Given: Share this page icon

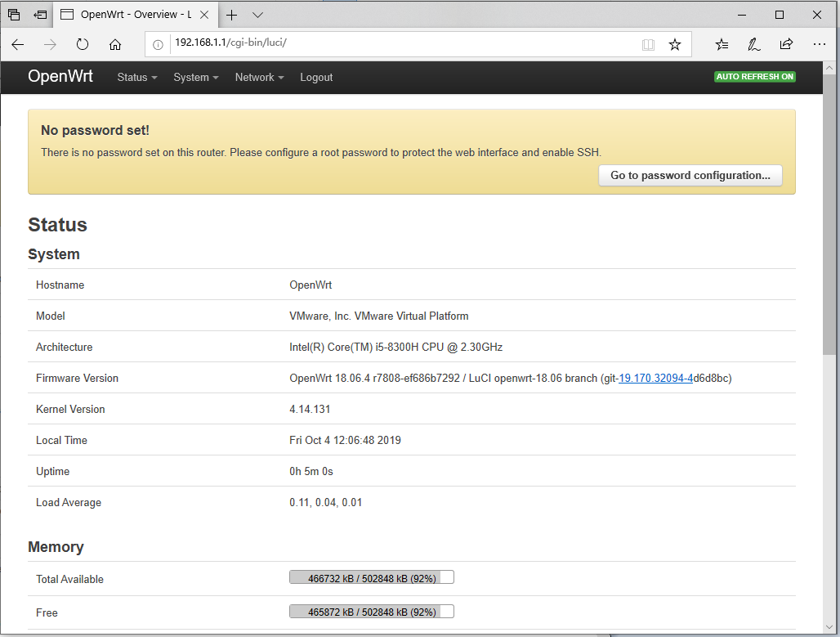Looking at the screenshot, I should pyautogui.click(x=786, y=44).
